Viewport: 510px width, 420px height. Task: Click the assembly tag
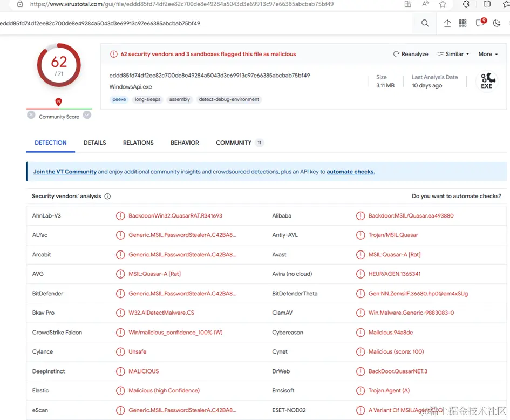tap(180, 99)
